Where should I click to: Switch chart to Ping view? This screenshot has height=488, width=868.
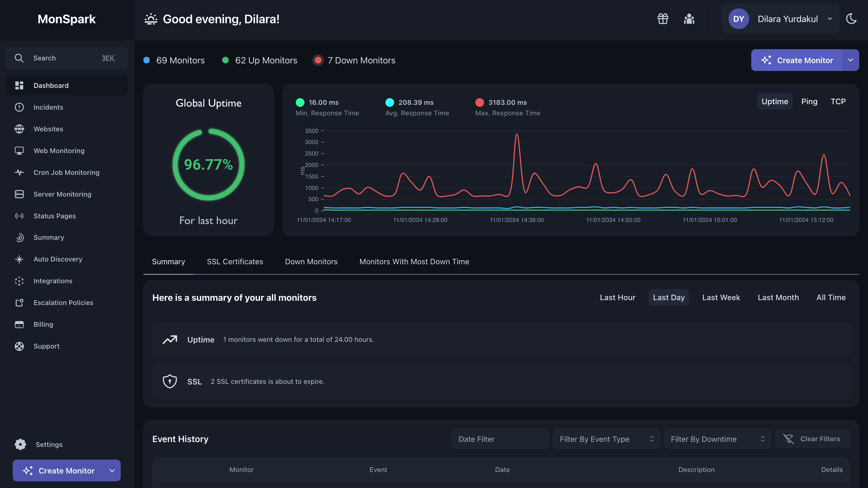click(809, 101)
